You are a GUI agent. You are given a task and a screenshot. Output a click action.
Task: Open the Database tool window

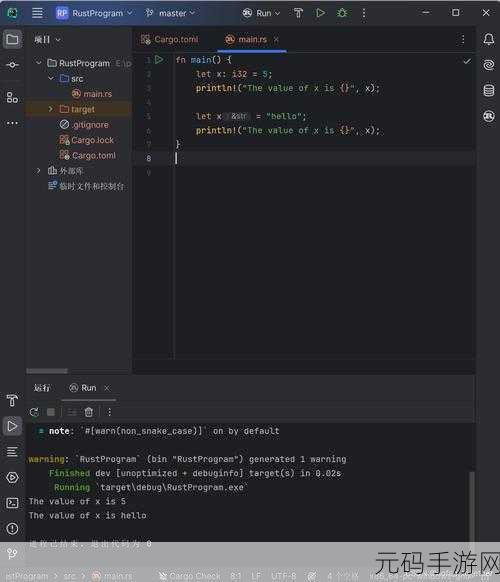(488, 91)
